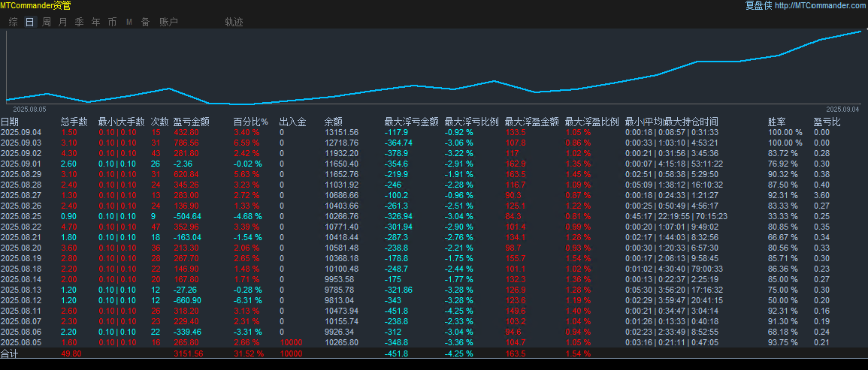Open the 备 notes tab
The height and width of the screenshot is (370, 868).
click(x=145, y=23)
